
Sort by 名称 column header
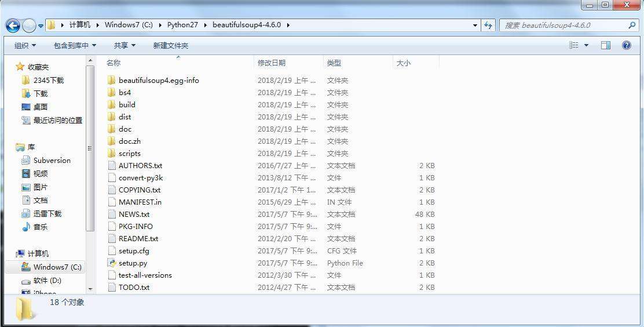coord(114,63)
